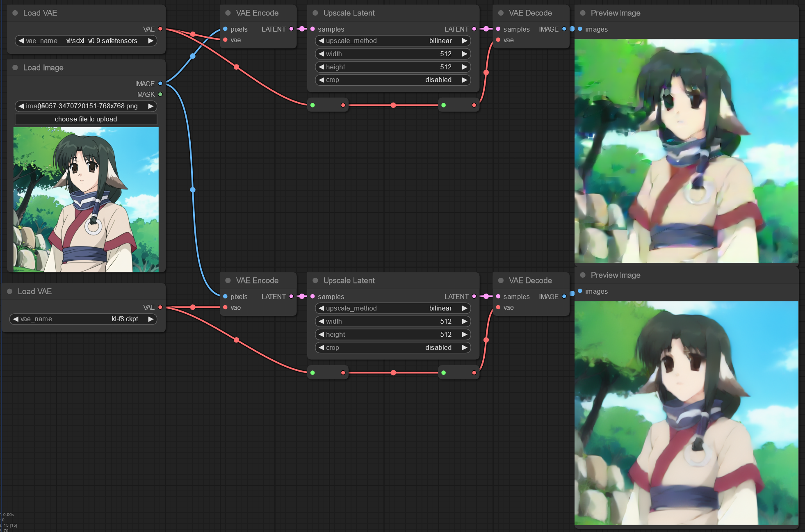The width and height of the screenshot is (805, 532).
Task: Click left arrow to decrease height on lower Upscale Latent
Action: pyautogui.click(x=322, y=334)
